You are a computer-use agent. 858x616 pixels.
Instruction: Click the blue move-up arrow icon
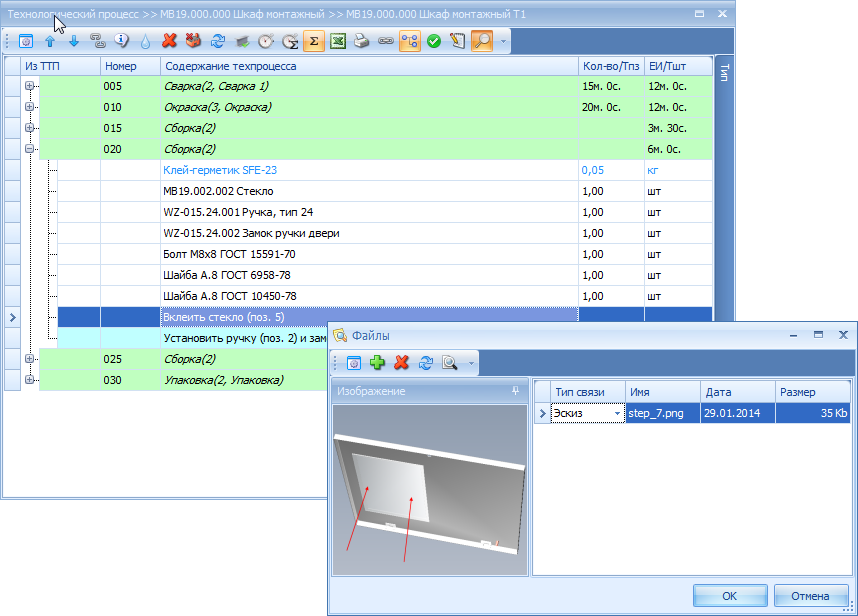pos(50,41)
